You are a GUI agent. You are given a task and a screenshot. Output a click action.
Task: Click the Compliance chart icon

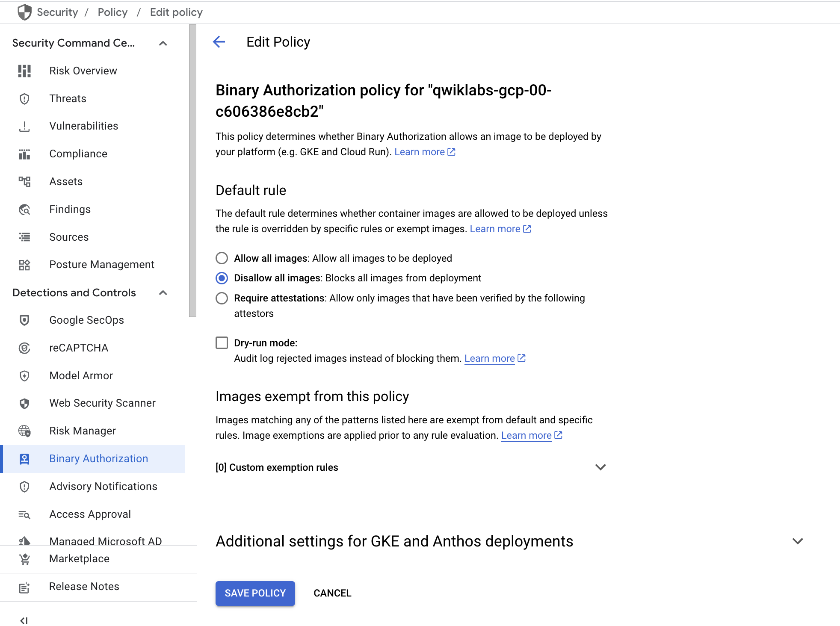click(x=24, y=154)
